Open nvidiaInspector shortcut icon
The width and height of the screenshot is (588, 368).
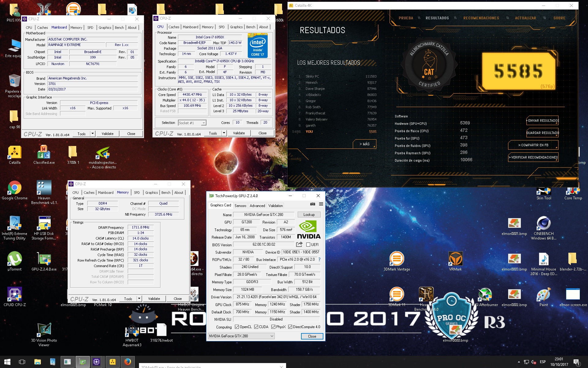103,157
